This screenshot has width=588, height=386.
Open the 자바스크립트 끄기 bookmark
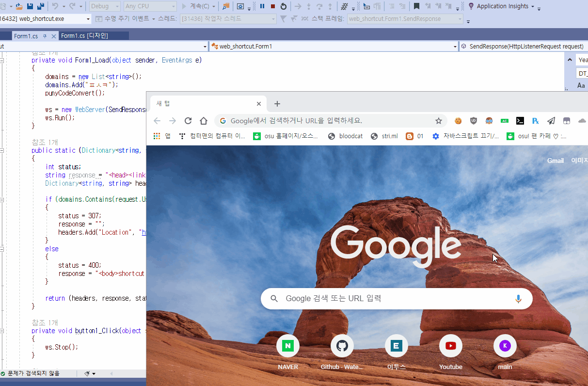(x=465, y=136)
